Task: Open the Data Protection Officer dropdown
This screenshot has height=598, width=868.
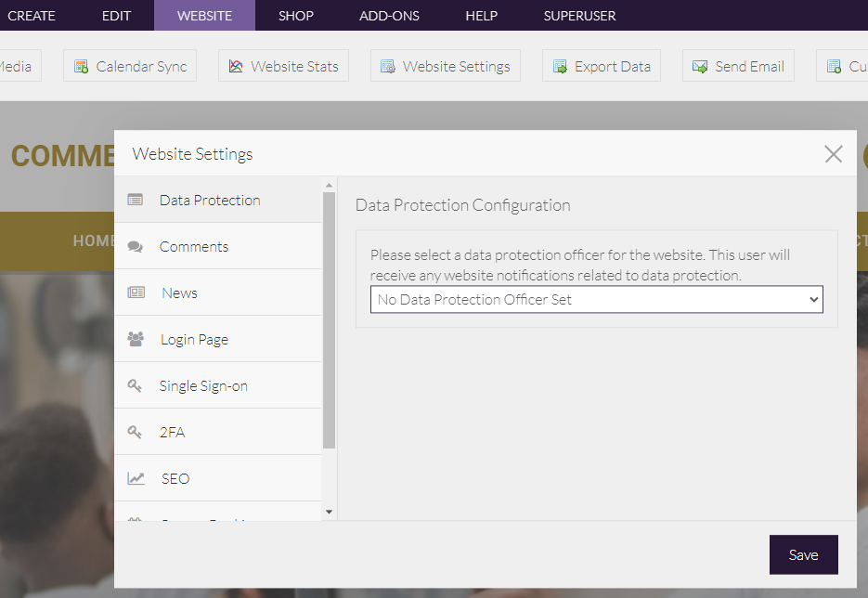Action: [x=596, y=300]
